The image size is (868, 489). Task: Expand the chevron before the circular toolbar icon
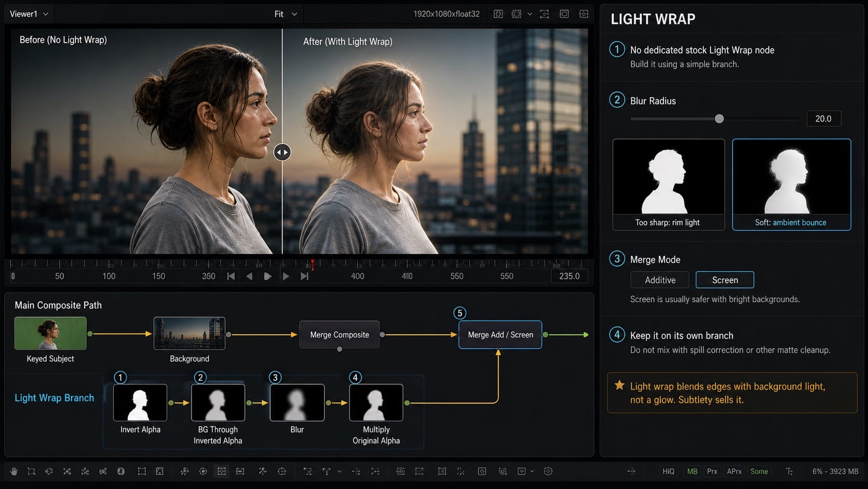click(x=532, y=471)
